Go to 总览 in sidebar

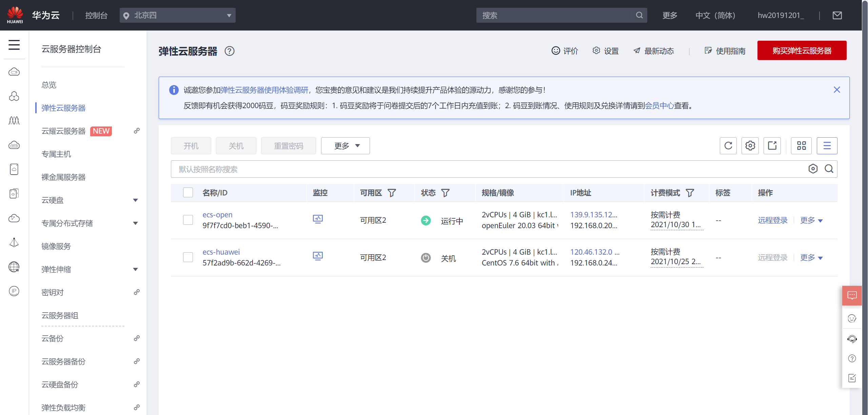[49, 85]
